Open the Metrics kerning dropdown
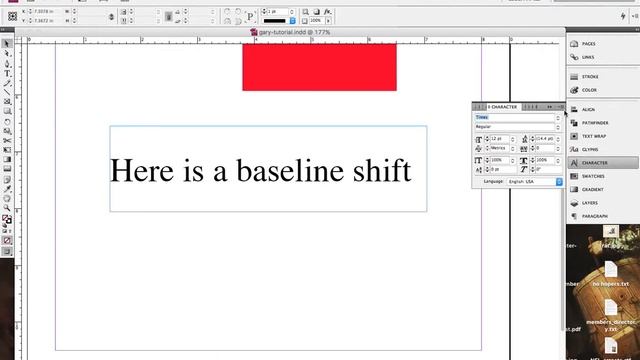The width and height of the screenshot is (640, 360). click(513, 149)
